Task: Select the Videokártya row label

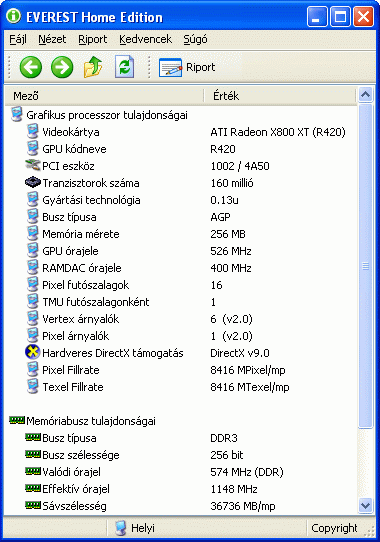Action: 71,132
